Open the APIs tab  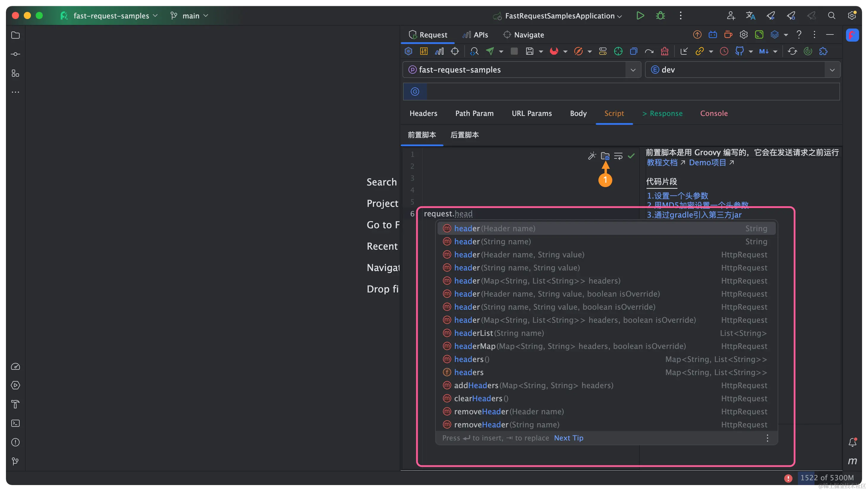pos(475,34)
